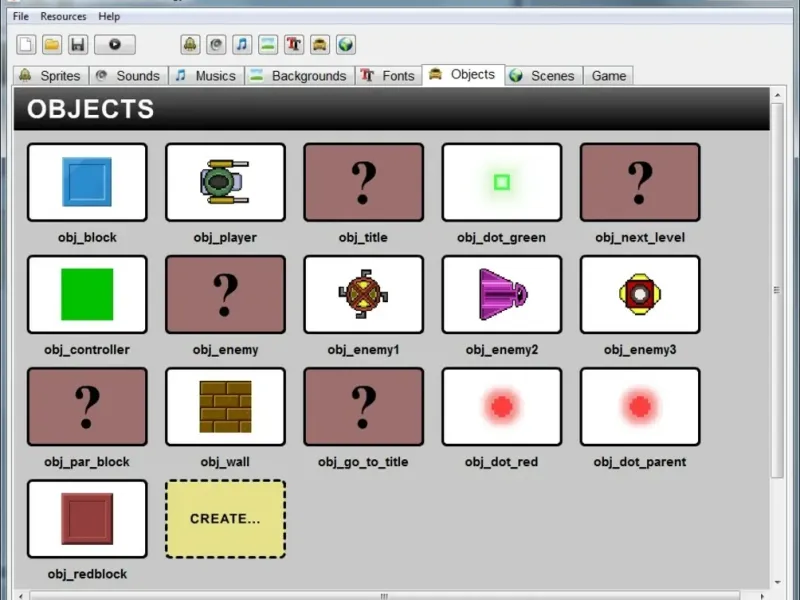
Task: Select the obj_par_block thumbnail
Action: pos(87,407)
